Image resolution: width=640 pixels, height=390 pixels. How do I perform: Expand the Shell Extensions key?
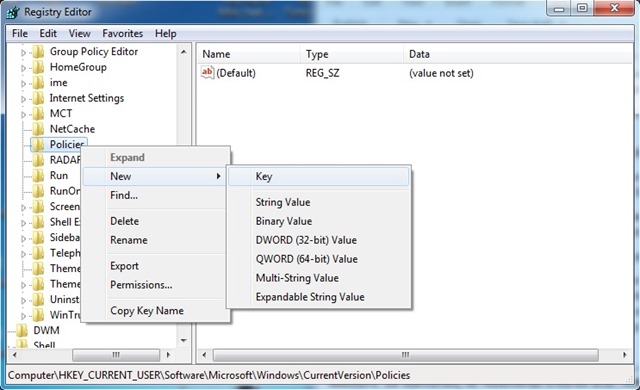23,223
